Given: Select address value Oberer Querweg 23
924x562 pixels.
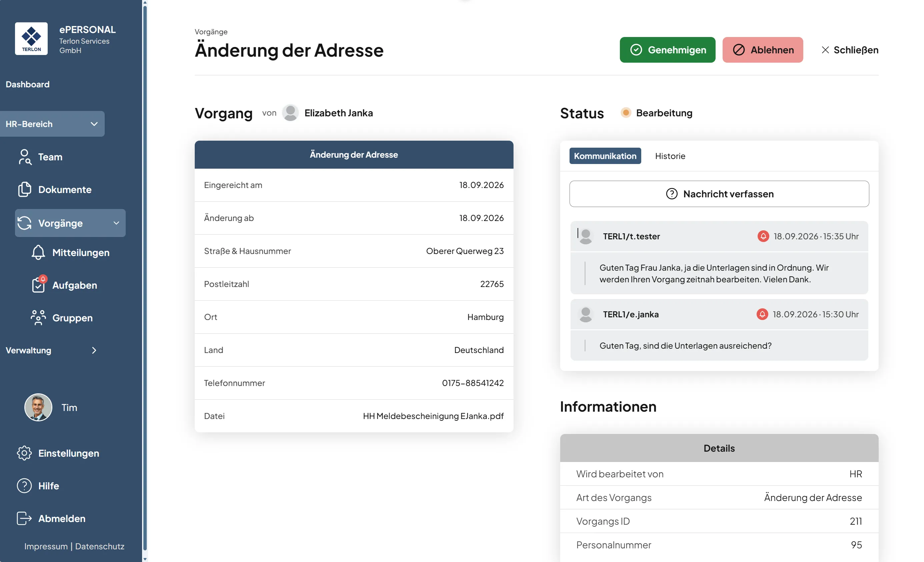Looking at the screenshot, I should click(x=465, y=251).
